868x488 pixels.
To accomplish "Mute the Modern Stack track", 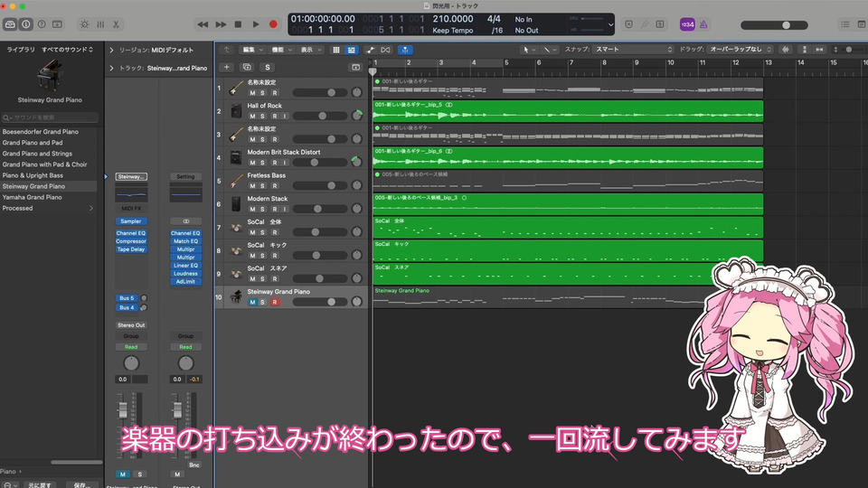I will coord(252,209).
